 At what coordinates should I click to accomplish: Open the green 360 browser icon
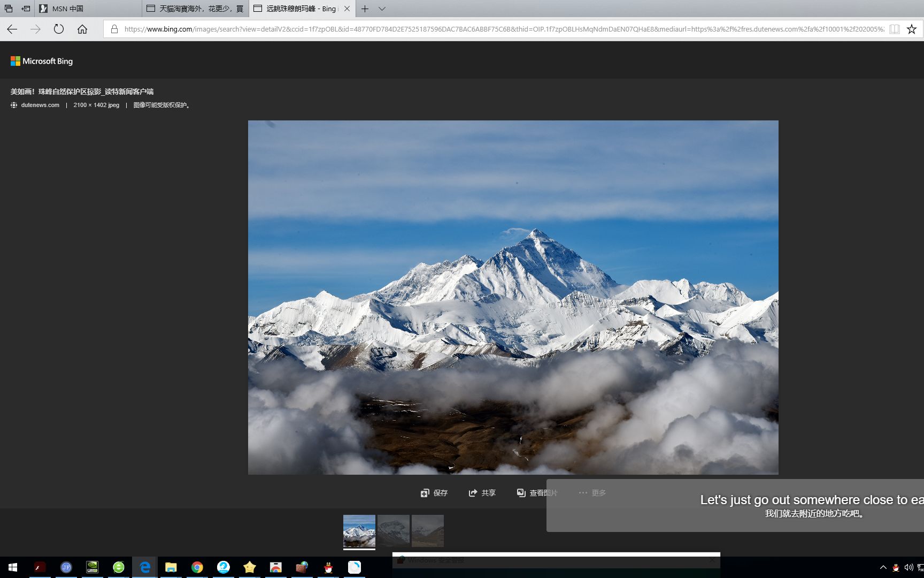(118, 567)
